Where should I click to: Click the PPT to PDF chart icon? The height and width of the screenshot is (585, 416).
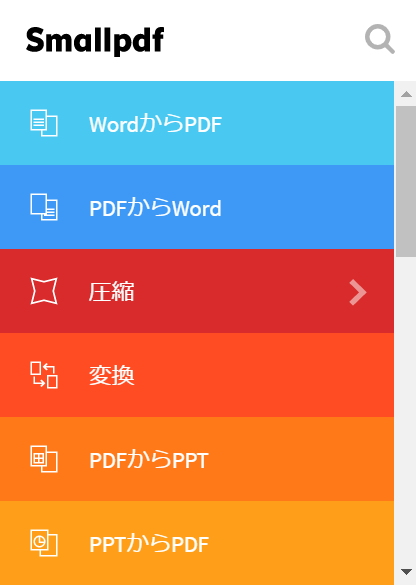(44, 543)
